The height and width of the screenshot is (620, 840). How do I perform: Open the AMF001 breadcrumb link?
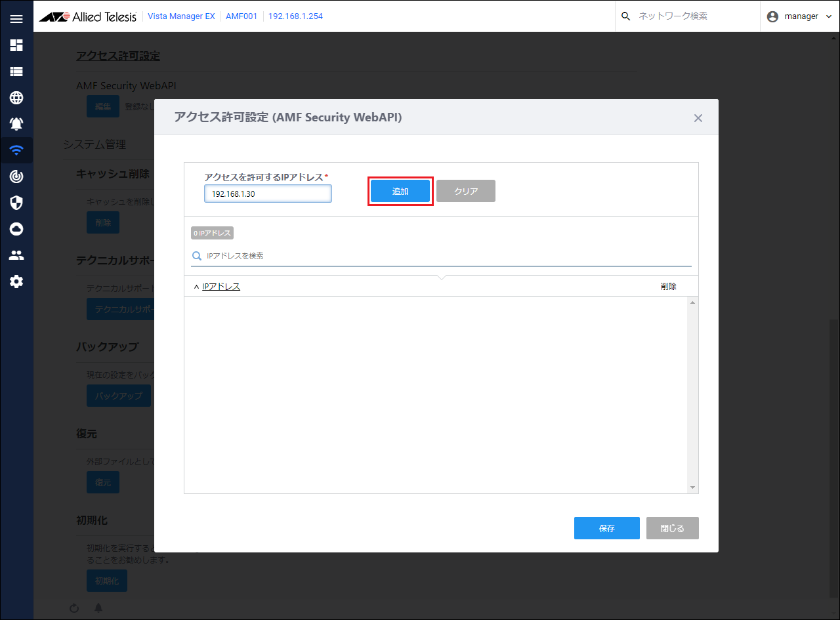[241, 16]
